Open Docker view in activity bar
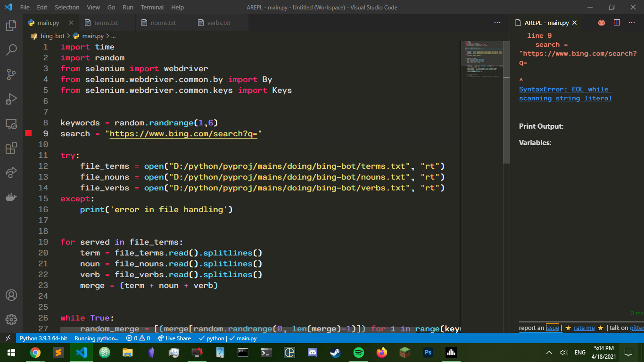The width and height of the screenshot is (644, 362). point(11,197)
